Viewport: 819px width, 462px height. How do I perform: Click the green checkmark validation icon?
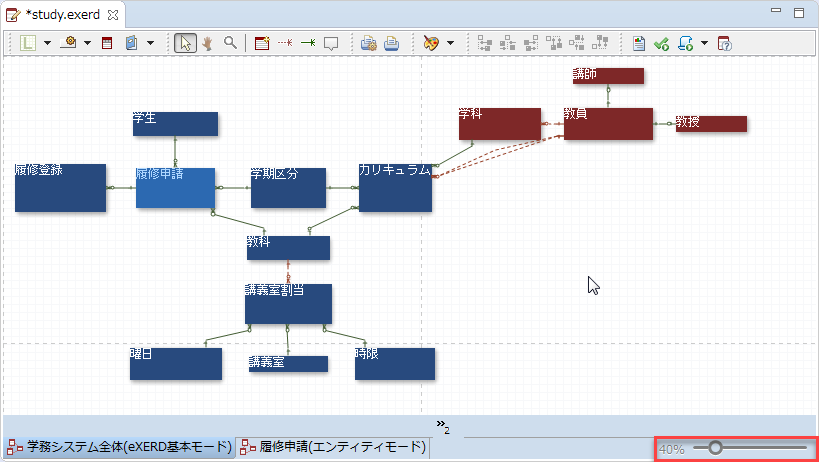(x=661, y=43)
